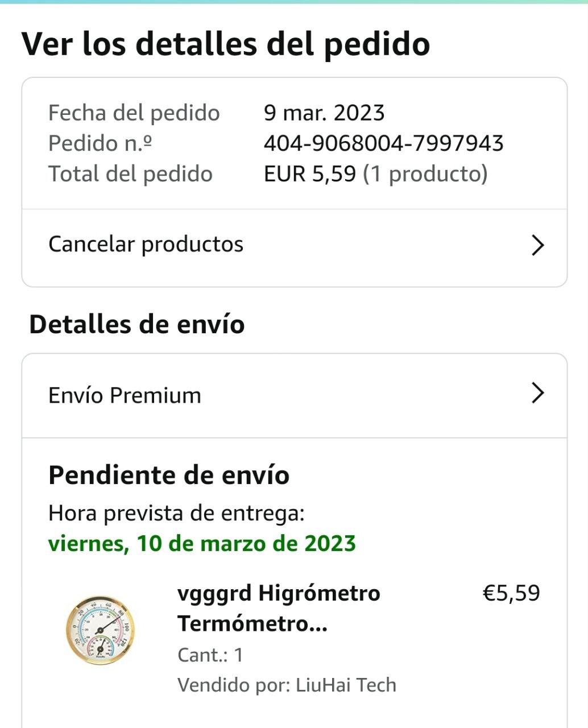Click the €5,59 product price
Image resolution: width=588 pixels, height=728 pixels.
pos(511,593)
